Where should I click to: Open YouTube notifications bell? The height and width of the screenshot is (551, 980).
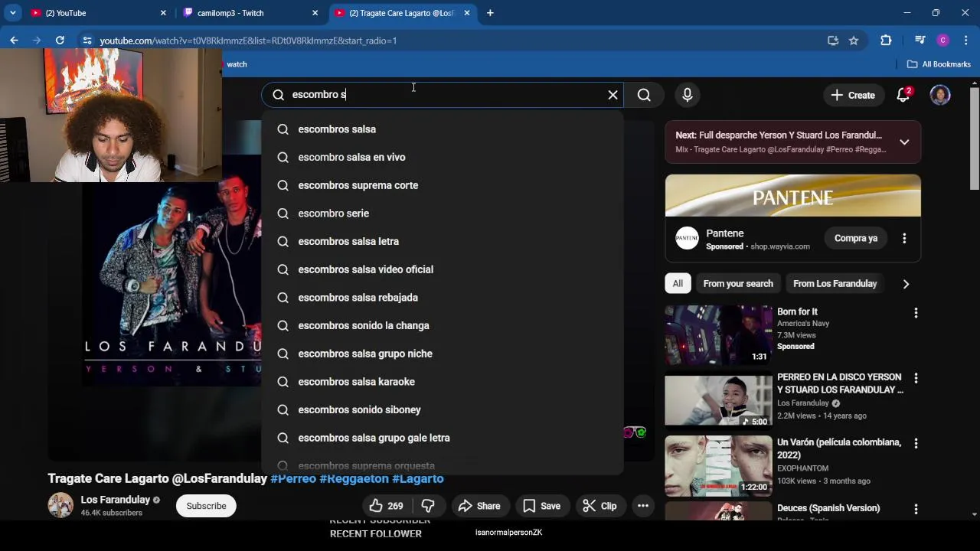tap(903, 95)
